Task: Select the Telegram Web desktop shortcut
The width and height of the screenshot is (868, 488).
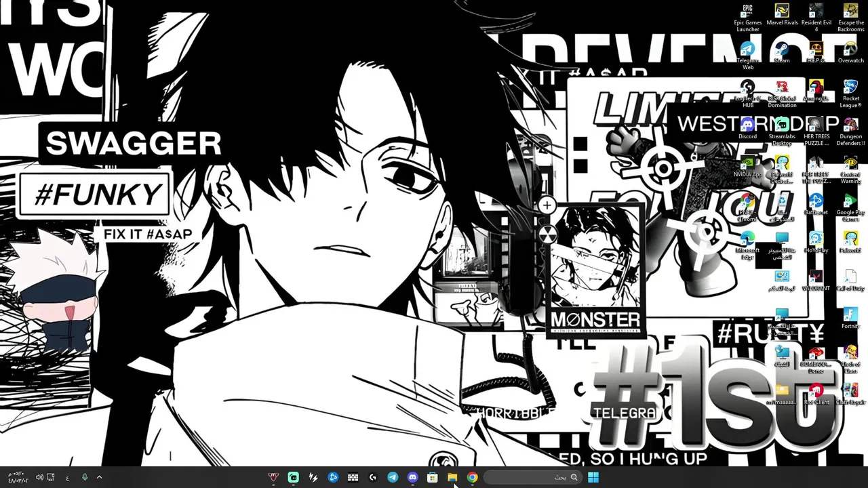Action: click(x=748, y=56)
